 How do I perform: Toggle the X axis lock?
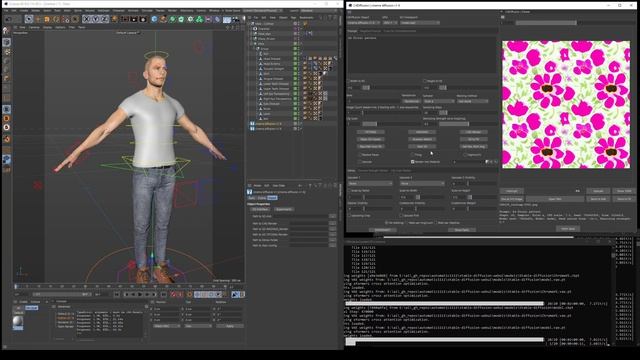(x=86, y=19)
